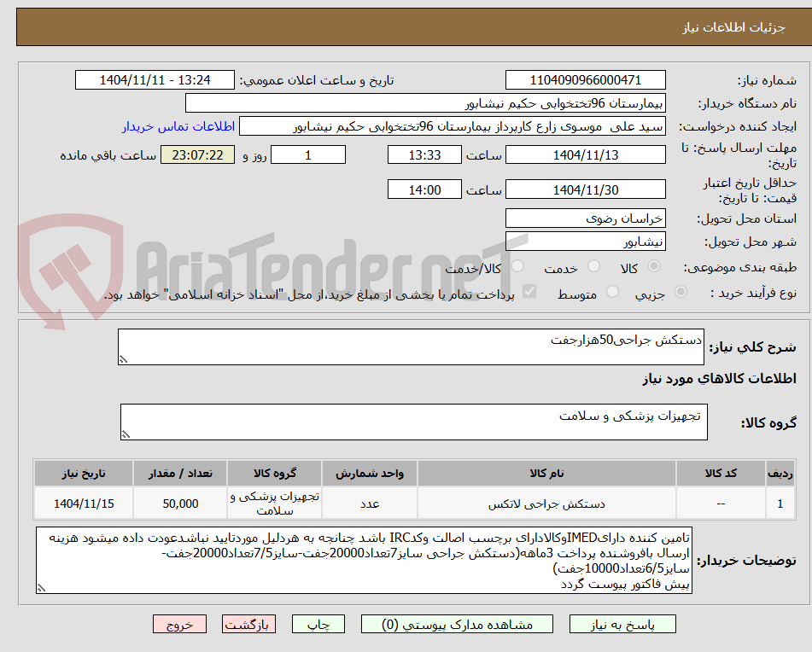Click the دستکش جراحی لاتکس cell

pyautogui.click(x=546, y=504)
